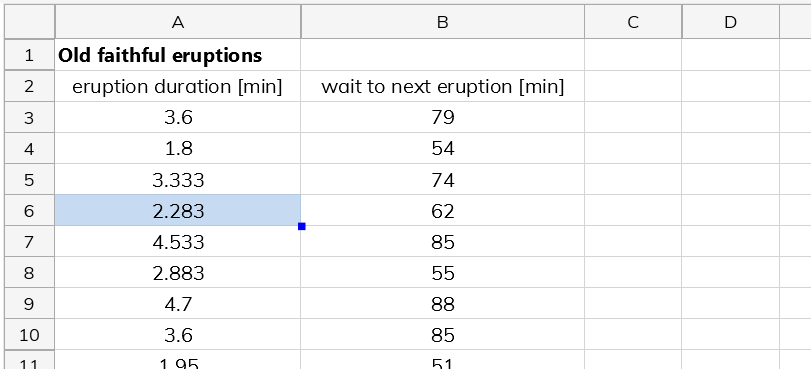Screen dimensions: 811x369
Task: Select cell containing 4.533
Action: tap(177, 242)
